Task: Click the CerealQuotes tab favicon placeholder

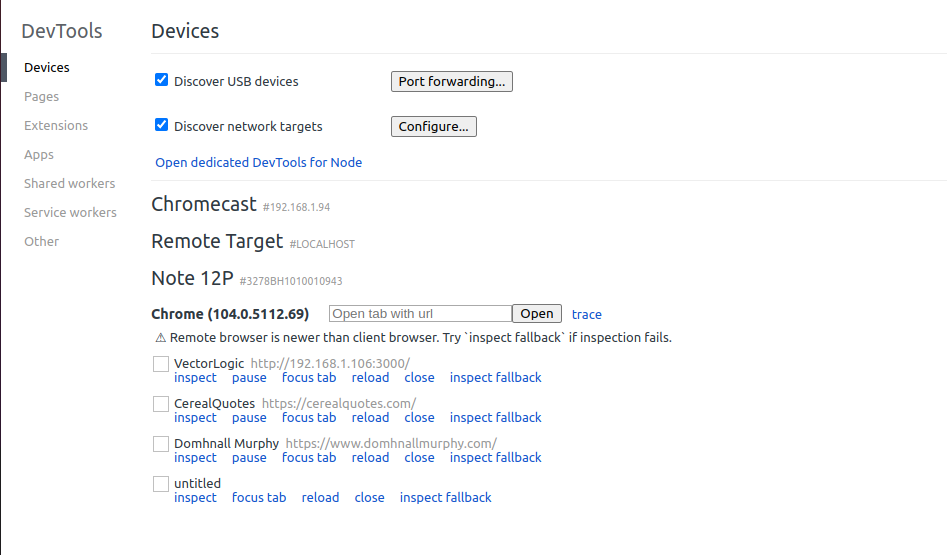Action: tap(161, 404)
